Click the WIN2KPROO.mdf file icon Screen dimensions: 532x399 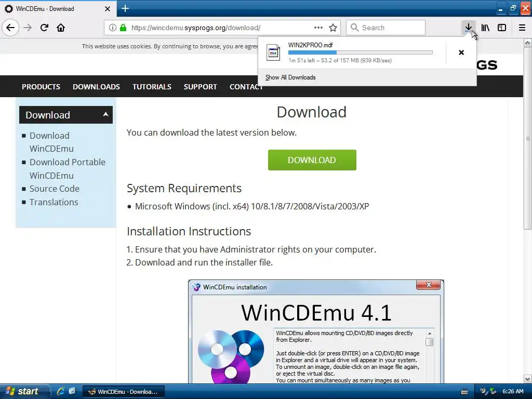pyautogui.click(x=273, y=52)
